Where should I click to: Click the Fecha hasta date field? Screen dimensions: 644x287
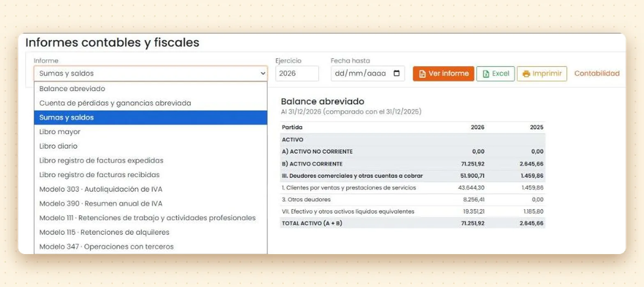pos(368,74)
